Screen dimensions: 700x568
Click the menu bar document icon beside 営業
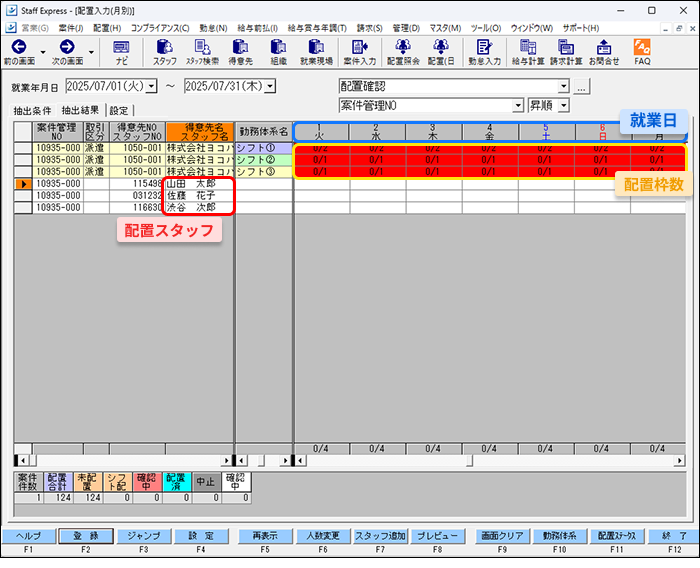[x=11, y=28]
